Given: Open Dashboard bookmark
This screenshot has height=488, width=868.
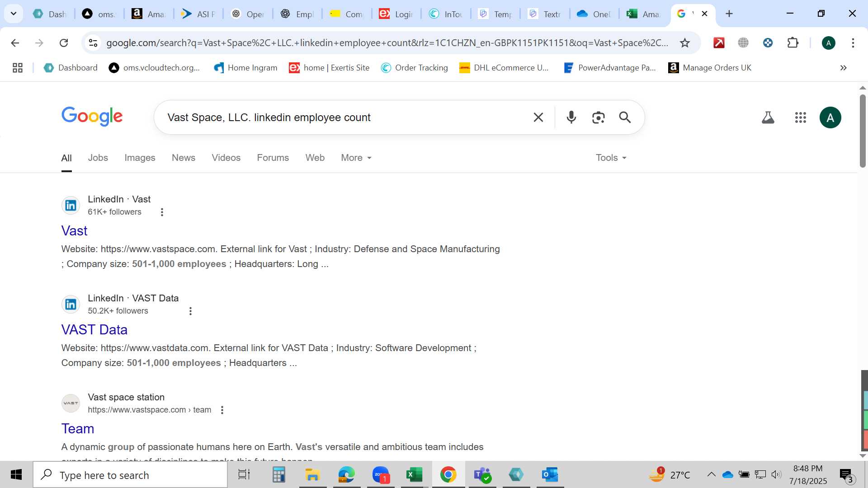Looking at the screenshot, I should (71, 68).
